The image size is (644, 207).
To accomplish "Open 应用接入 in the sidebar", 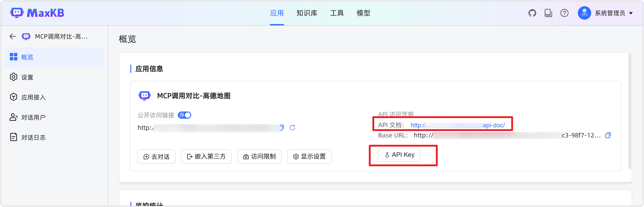I will 54,97.
